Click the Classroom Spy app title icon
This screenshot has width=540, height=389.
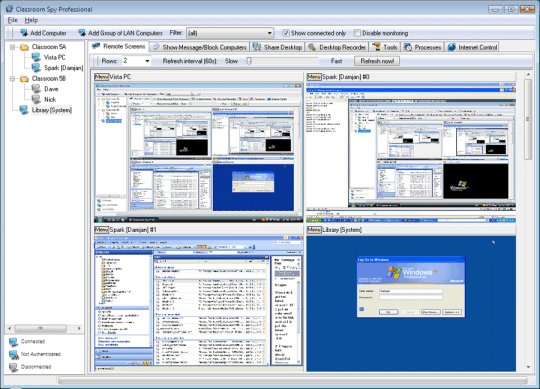click(9, 9)
